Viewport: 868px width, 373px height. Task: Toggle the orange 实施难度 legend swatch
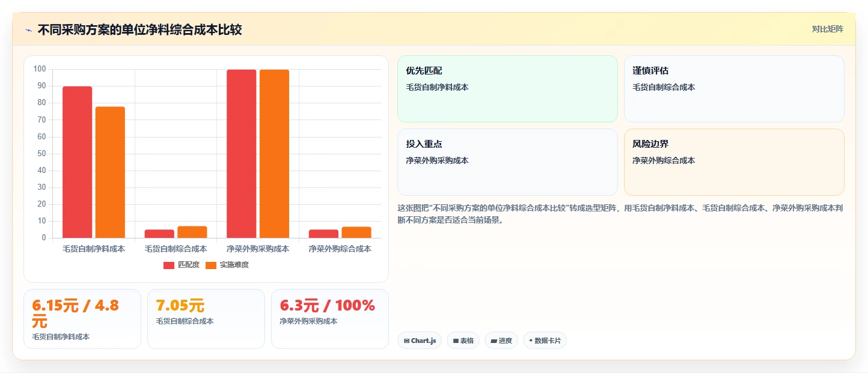tap(211, 265)
